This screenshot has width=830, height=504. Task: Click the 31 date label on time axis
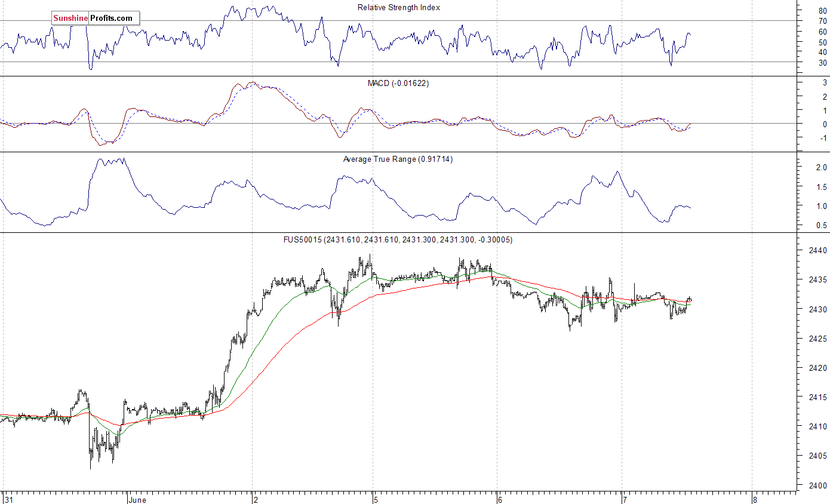[8, 499]
